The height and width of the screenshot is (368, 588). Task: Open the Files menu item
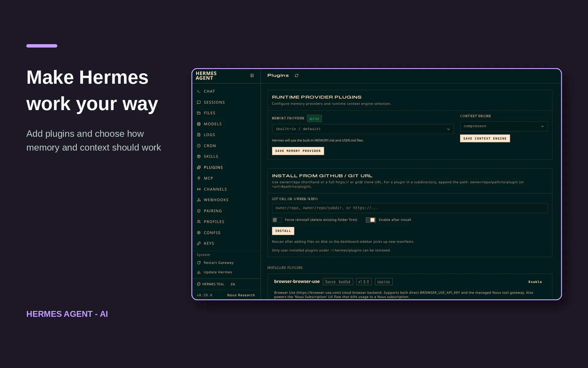(210, 113)
